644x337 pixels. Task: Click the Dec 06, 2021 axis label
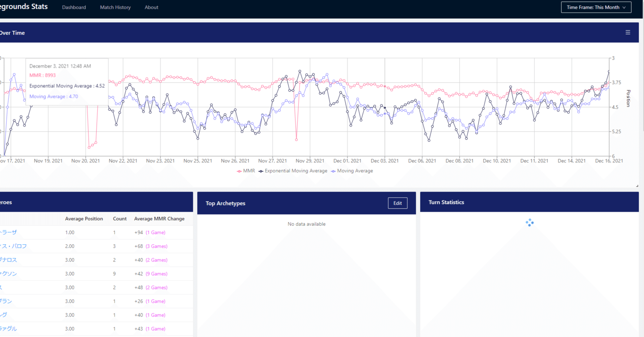pyautogui.click(x=422, y=161)
